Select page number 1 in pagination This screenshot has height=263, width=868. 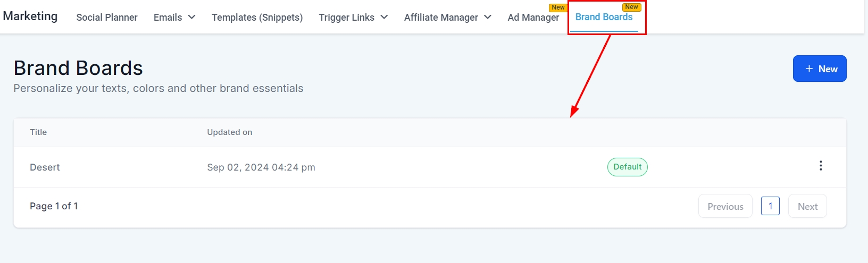coord(770,206)
